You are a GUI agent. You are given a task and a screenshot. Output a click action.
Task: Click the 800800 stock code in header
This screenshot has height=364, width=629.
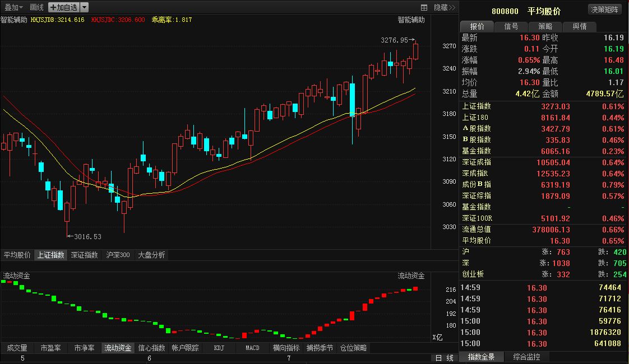click(x=505, y=11)
